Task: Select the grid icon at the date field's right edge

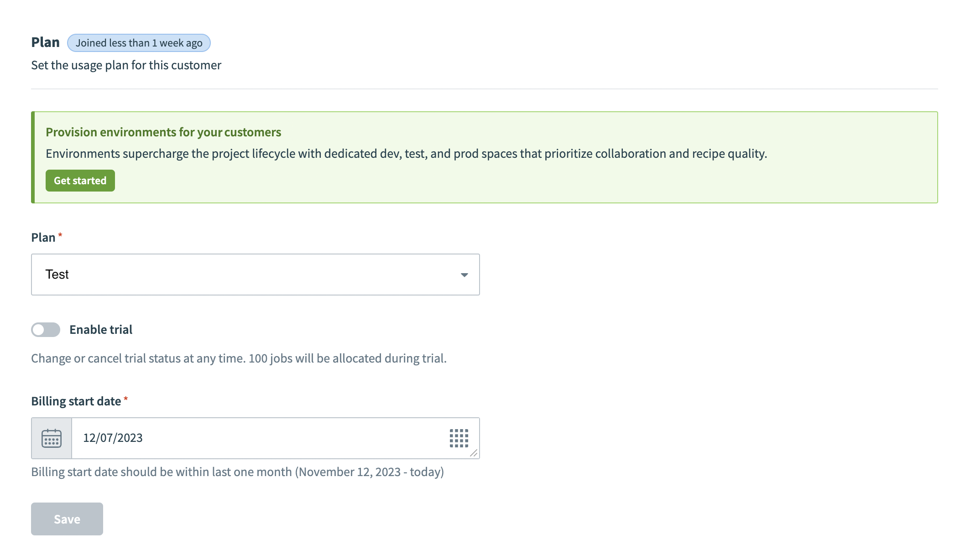Action: [458, 438]
